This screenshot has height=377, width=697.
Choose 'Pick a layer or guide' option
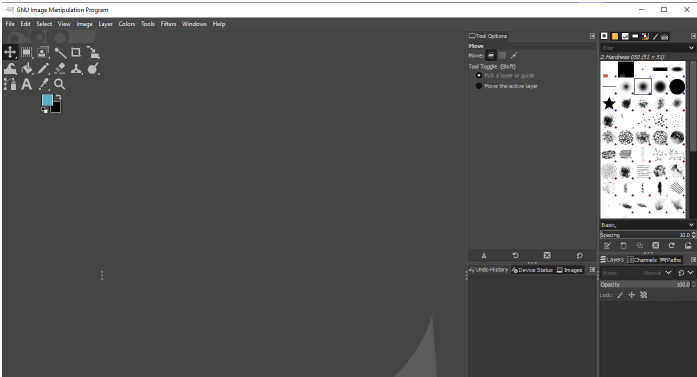(x=505, y=76)
